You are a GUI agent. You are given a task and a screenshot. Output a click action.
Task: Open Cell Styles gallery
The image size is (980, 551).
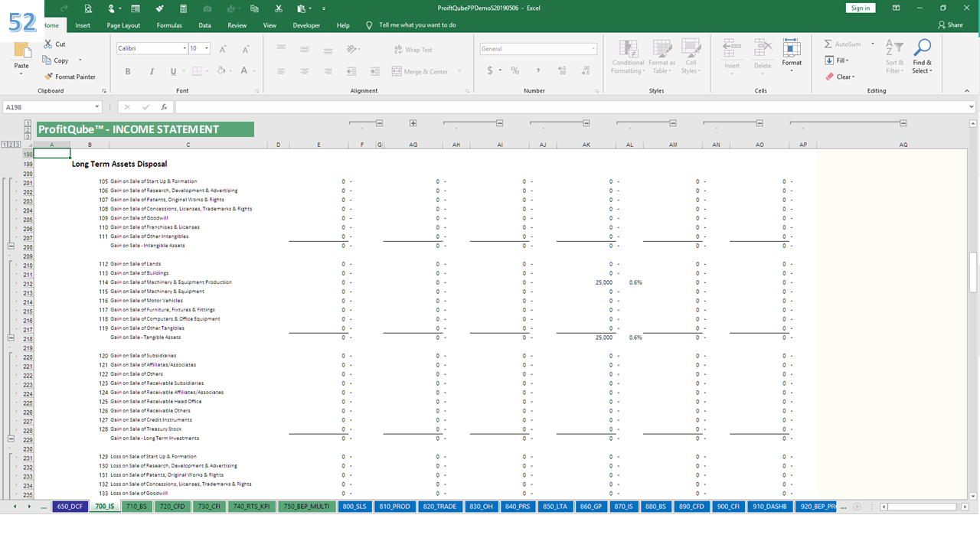pyautogui.click(x=691, y=57)
